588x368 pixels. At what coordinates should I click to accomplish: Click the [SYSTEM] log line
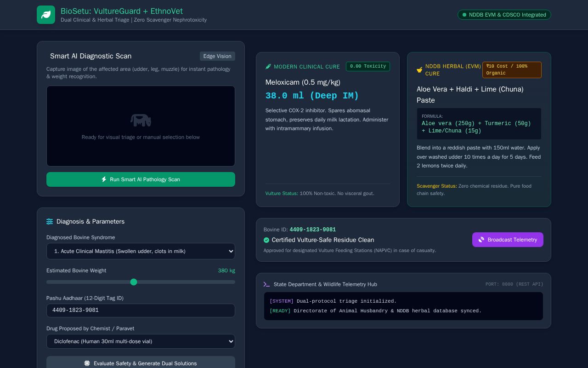(333, 301)
